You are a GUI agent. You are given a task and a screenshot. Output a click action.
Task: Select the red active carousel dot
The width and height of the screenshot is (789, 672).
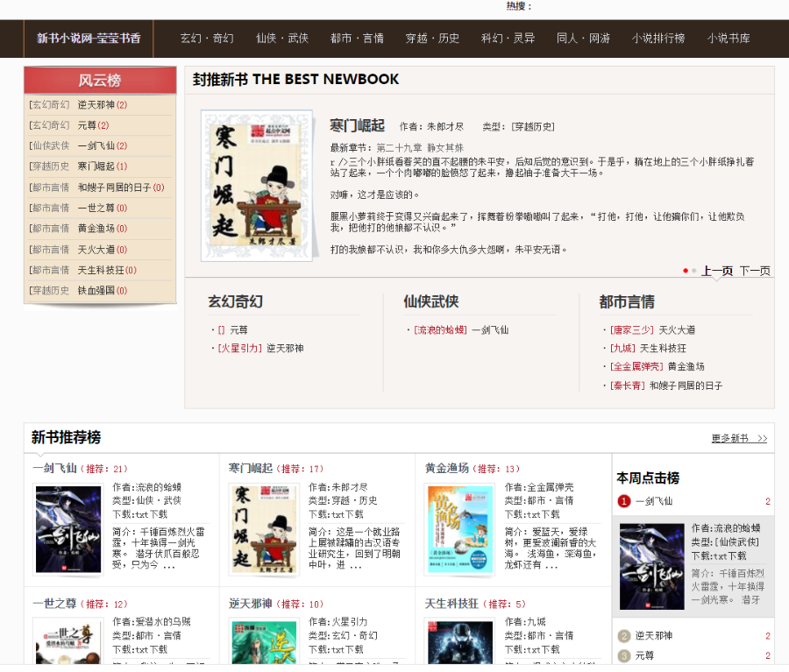(686, 271)
